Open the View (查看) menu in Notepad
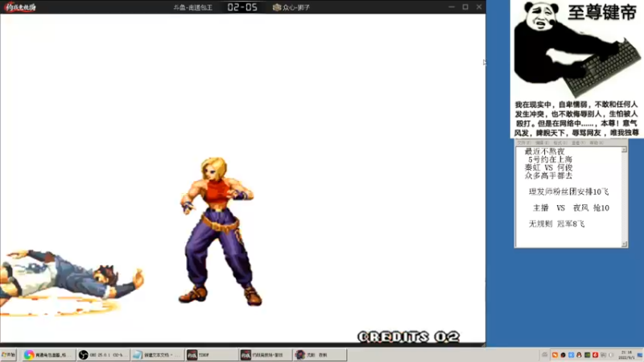The height and width of the screenshot is (362, 644). pyautogui.click(x=578, y=143)
